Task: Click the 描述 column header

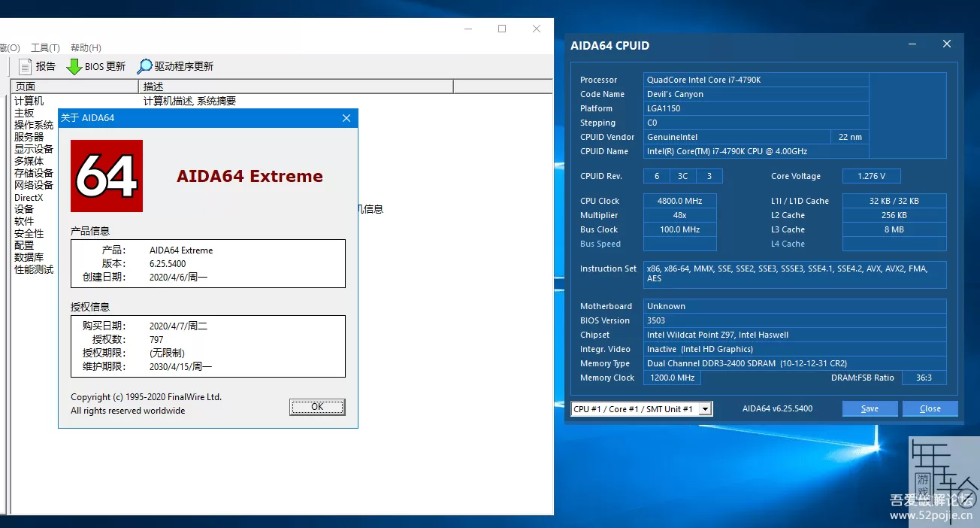Action: [x=296, y=86]
